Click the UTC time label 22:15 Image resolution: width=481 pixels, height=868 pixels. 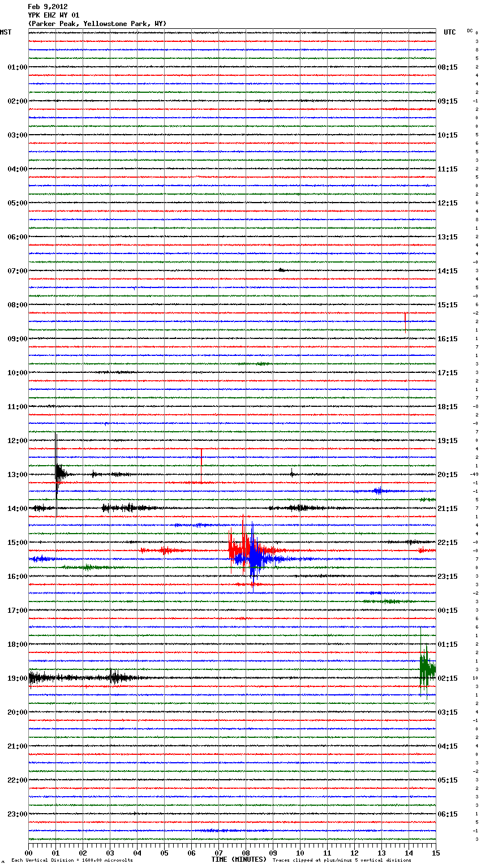(x=448, y=543)
